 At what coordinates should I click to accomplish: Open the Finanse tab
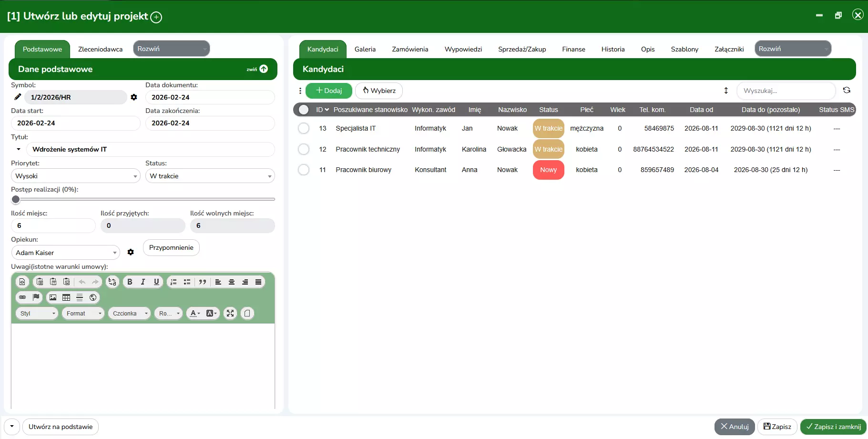tap(573, 49)
